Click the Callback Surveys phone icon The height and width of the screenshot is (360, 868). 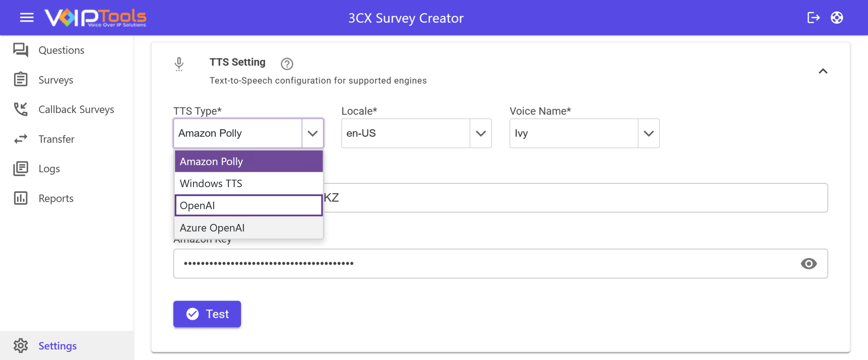21,109
